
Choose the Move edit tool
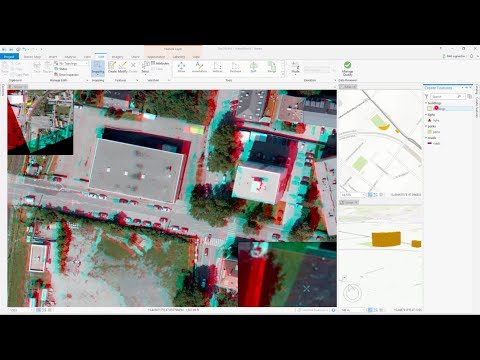(181, 67)
